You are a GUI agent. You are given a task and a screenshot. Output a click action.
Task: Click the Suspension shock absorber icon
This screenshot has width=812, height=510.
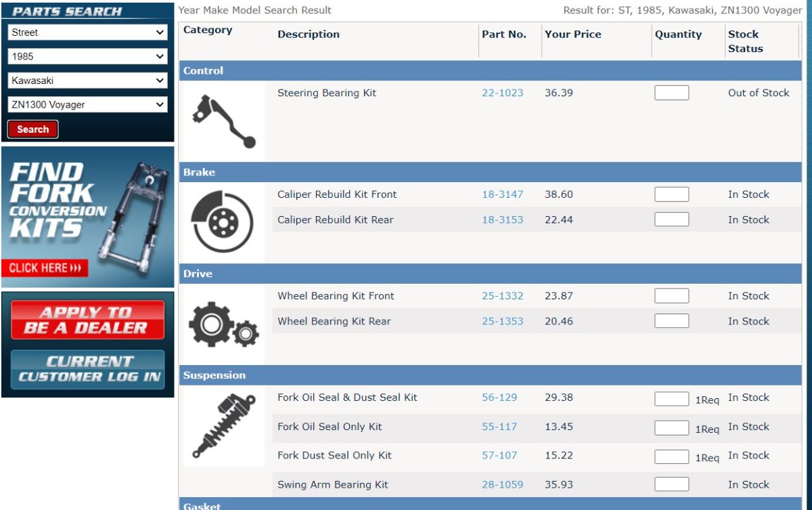pos(223,427)
